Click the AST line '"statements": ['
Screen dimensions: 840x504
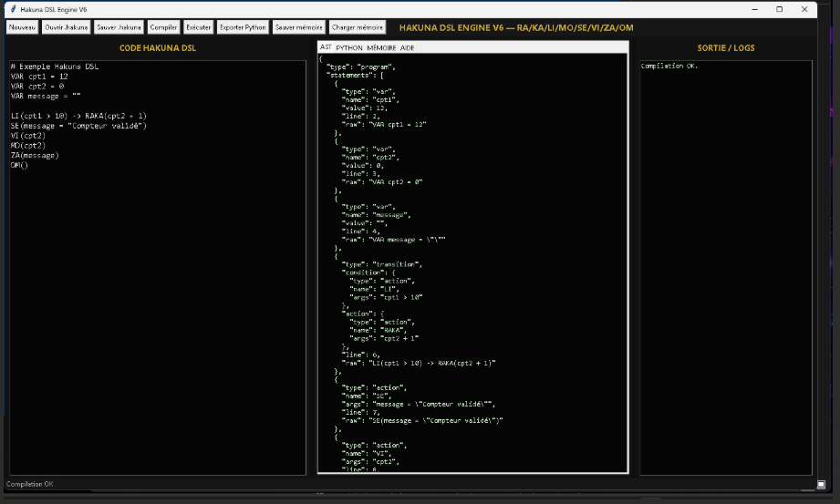355,75
